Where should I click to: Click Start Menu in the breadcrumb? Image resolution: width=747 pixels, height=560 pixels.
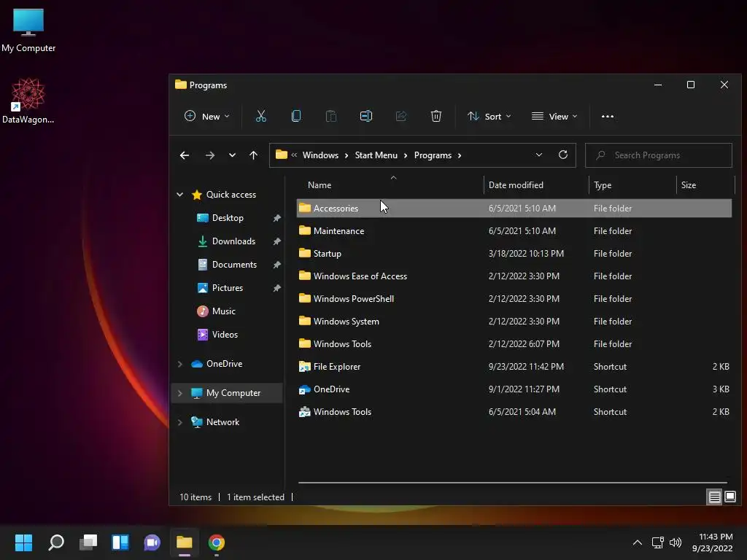376,155
